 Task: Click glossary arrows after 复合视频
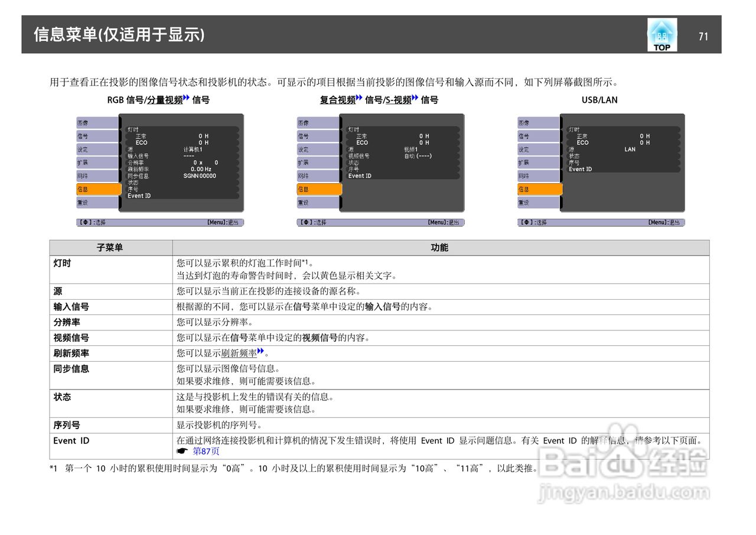coord(359,98)
